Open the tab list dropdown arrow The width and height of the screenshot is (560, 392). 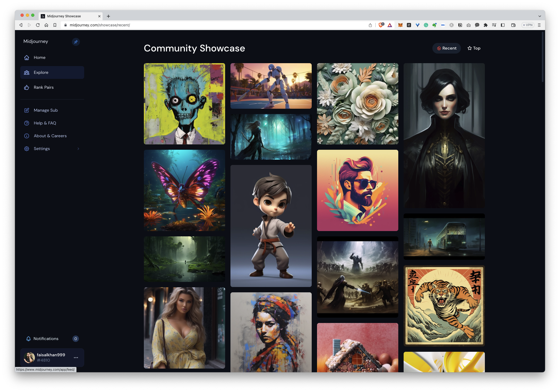click(539, 16)
